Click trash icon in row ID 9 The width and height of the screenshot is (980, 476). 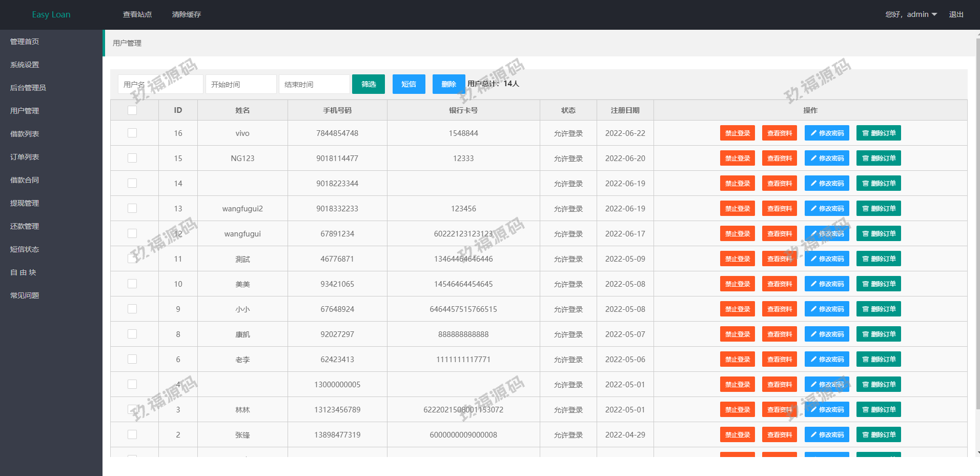tap(865, 309)
